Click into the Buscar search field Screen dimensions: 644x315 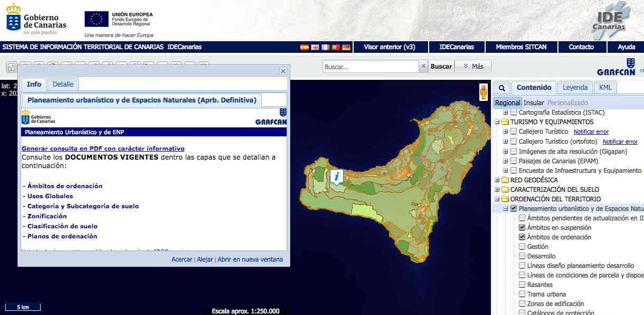371,67
